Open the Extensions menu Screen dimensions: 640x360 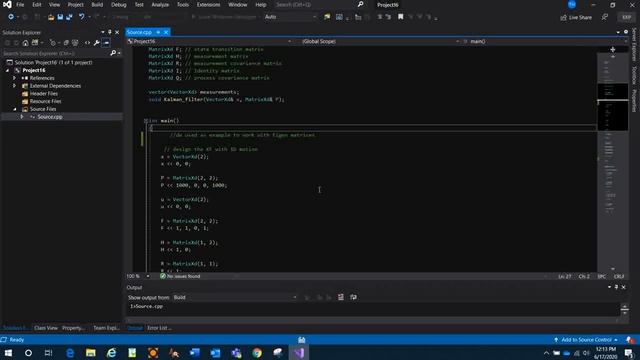tap(209, 5)
